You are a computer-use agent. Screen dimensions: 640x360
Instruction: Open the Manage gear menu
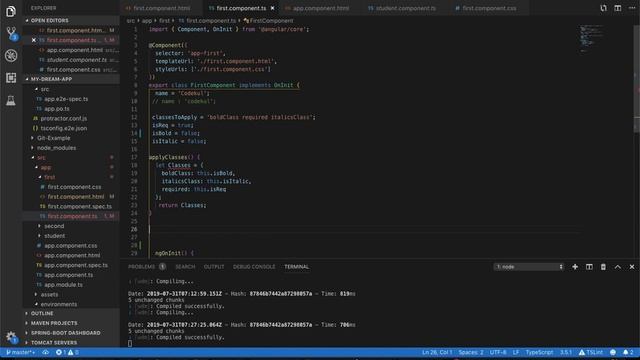pyautogui.click(x=11, y=337)
